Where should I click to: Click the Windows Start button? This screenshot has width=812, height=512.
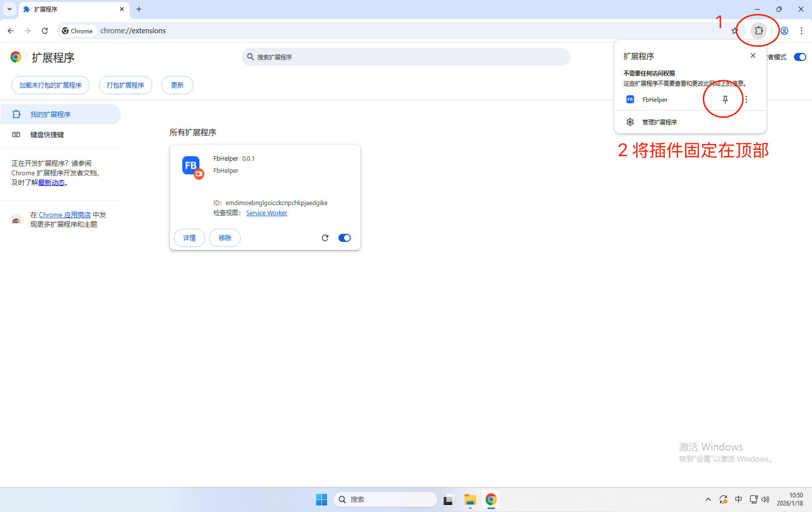(x=321, y=499)
